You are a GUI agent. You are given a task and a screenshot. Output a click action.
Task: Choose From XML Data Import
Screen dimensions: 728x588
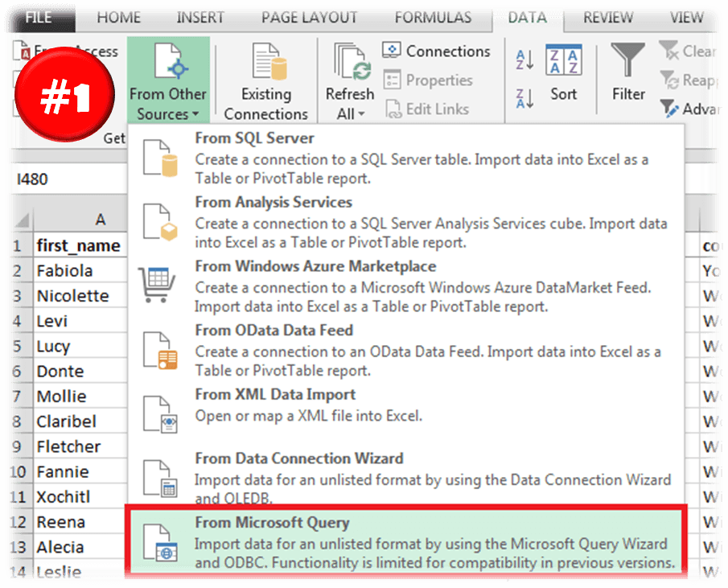point(406,414)
